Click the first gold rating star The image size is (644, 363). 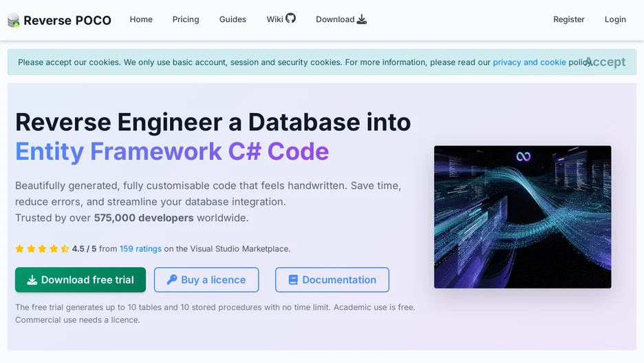pos(19,248)
